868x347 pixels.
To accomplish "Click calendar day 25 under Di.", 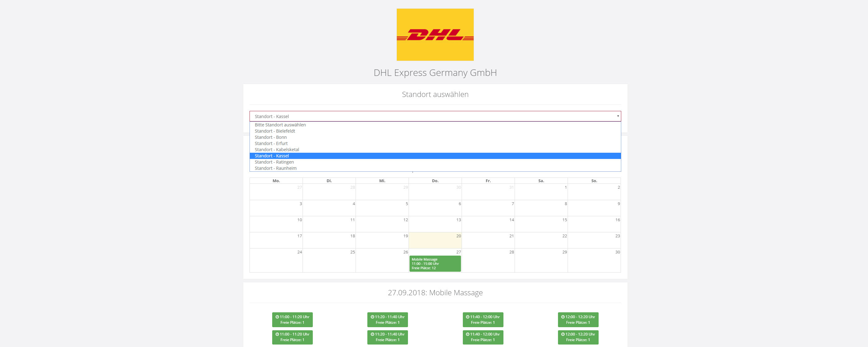I will 329,261.
